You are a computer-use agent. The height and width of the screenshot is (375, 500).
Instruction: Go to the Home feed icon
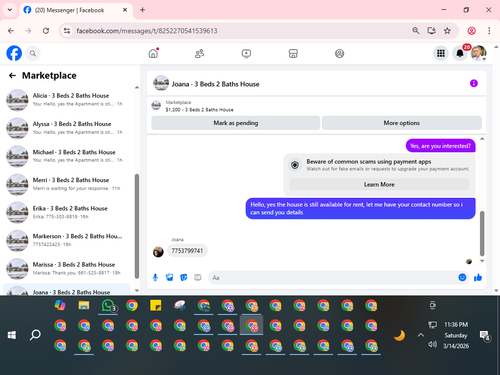[x=153, y=53]
